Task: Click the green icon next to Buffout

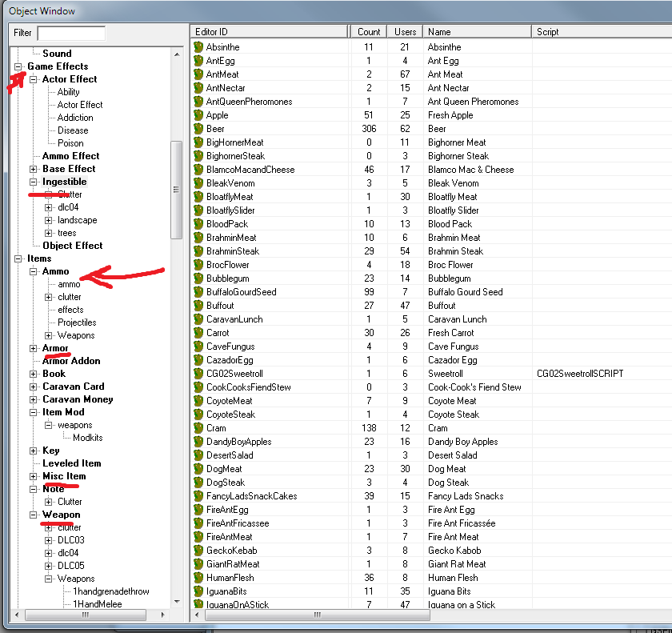Action: pos(198,305)
